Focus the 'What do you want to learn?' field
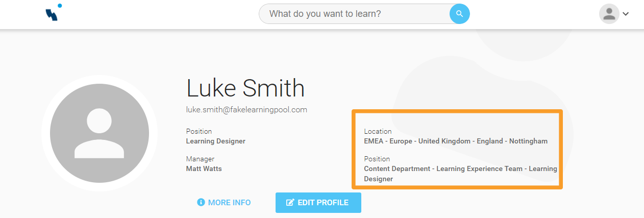The height and width of the screenshot is (218, 644). click(353, 14)
